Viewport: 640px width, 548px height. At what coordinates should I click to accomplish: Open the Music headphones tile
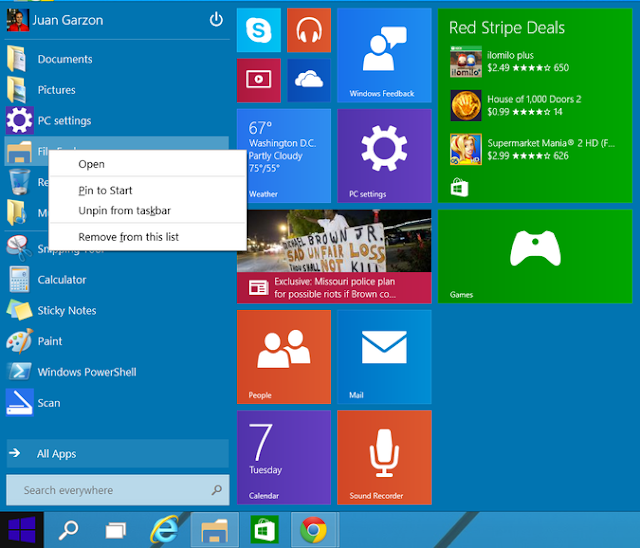[309, 30]
